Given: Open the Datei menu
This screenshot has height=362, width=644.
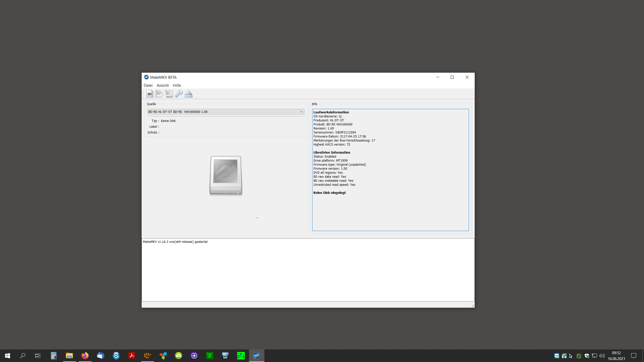Looking at the screenshot, I should coord(148,85).
